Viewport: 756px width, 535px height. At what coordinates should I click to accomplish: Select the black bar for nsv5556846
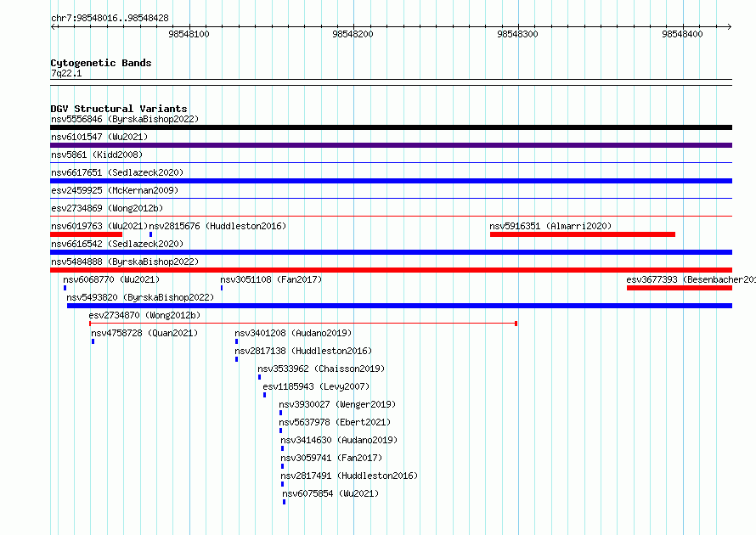[x=391, y=127]
